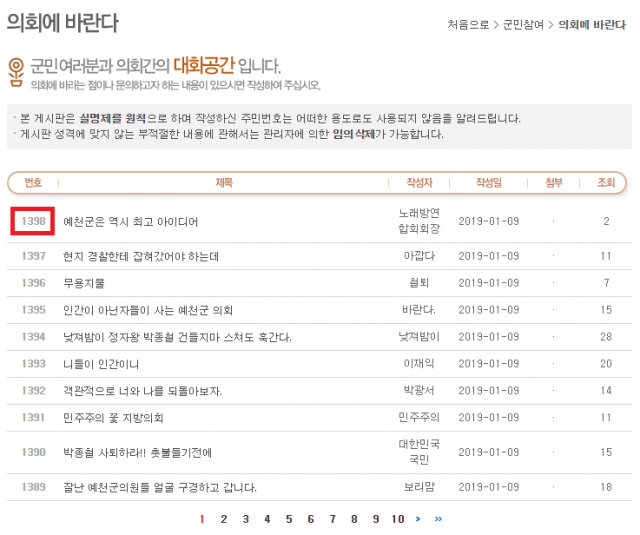Open post '현지 경찰한테 잡혀갔어야 하는데'
Screen dimensions: 640x535
tap(141, 256)
